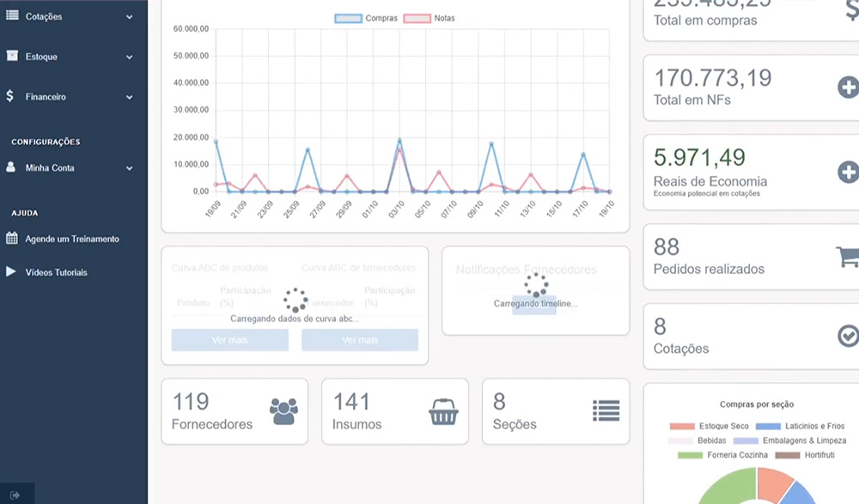Click the list icon on the Seções card
The height and width of the screenshot is (504, 859).
point(606,411)
